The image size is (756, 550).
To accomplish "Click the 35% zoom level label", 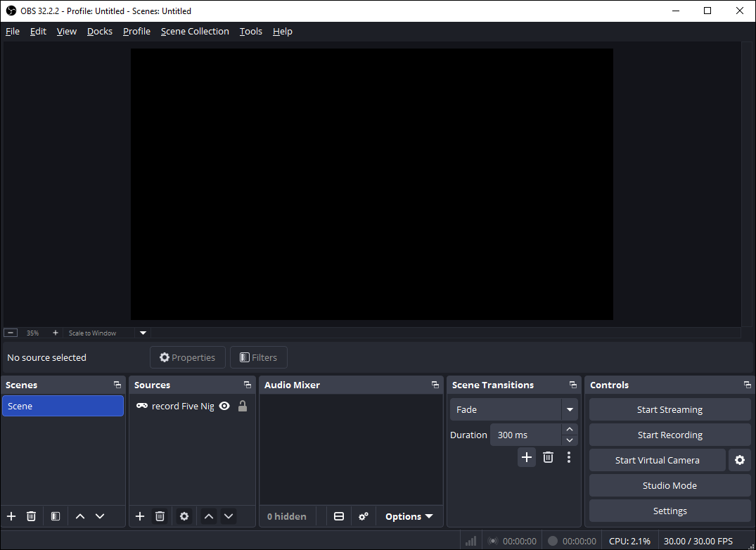I will coord(33,333).
